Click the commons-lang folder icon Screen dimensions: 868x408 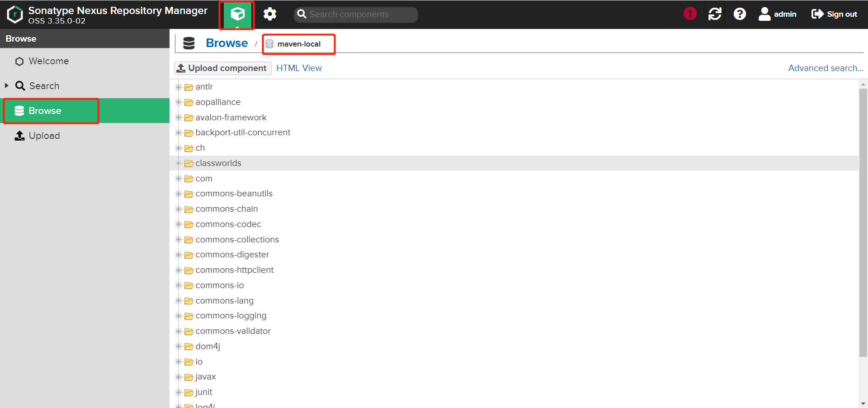[x=189, y=301]
